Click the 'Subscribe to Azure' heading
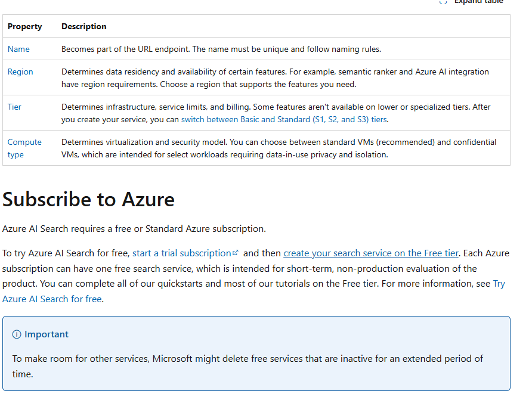Image resolution: width=532 pixels, height=394 pixels. pos(88,198)
